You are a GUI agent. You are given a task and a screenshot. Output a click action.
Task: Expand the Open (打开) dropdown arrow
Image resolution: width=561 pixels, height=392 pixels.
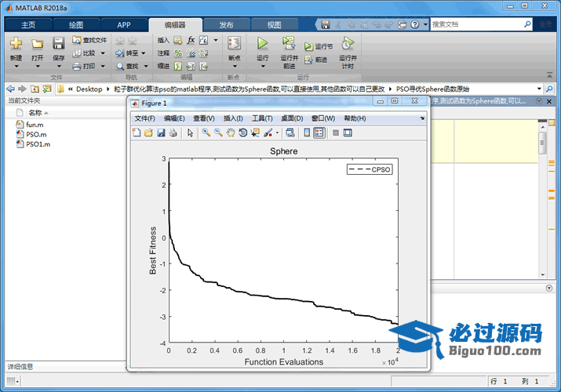click(38, 67)
